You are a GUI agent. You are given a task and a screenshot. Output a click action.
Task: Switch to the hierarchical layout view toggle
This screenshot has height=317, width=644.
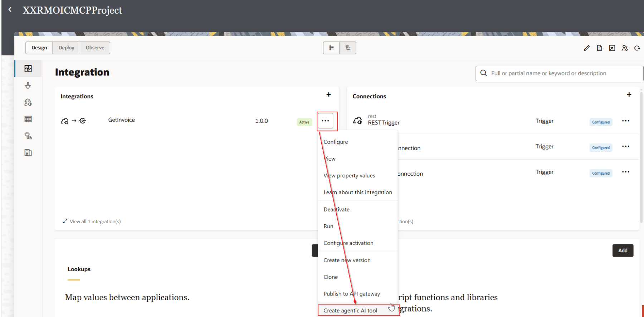pos(348,48)
